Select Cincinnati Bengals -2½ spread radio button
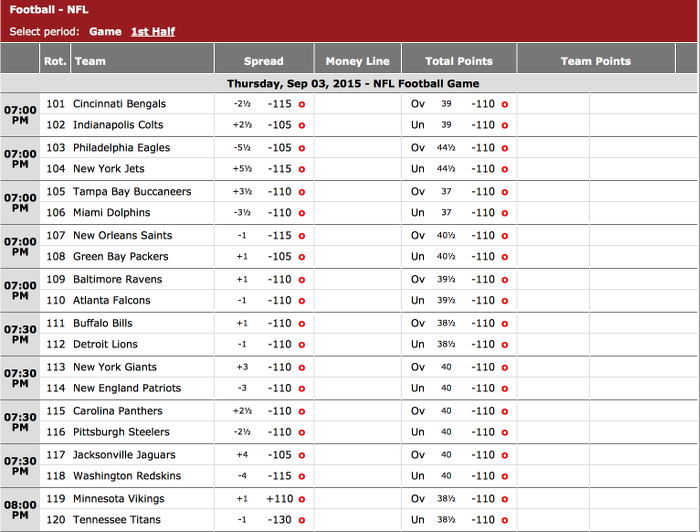Screen dimensions: 700x532 coord(302,104)
